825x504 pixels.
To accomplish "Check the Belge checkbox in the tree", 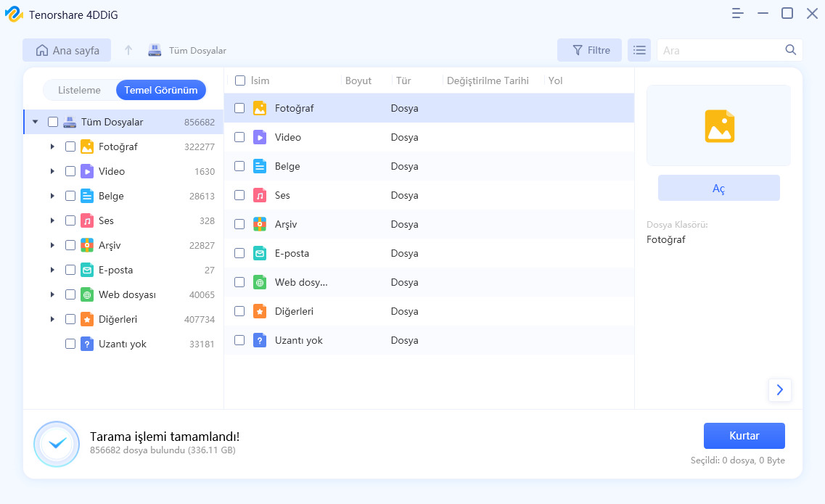I will click(x=70, y=197).
